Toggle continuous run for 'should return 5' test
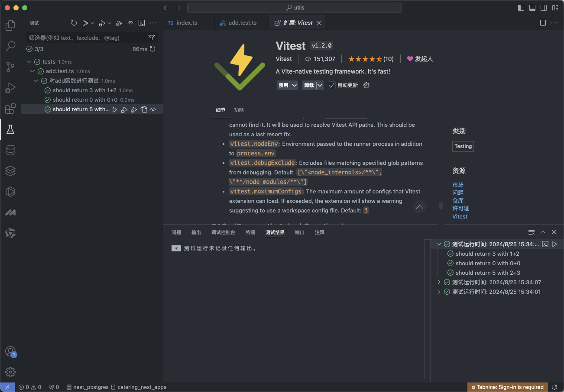564x392 pixels. pyautogui.click(x=153, y=109)
